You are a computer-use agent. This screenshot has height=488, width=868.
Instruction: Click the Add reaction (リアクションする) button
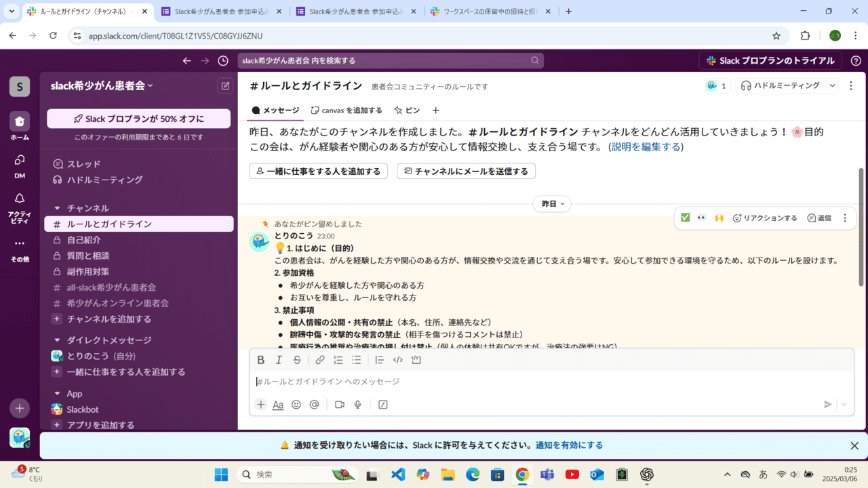pos(765,218)
